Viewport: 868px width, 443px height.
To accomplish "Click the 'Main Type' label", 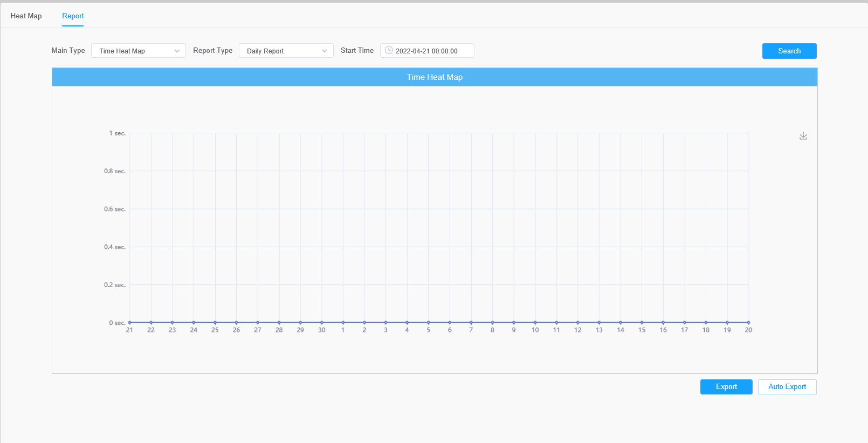I will [68, 51].
